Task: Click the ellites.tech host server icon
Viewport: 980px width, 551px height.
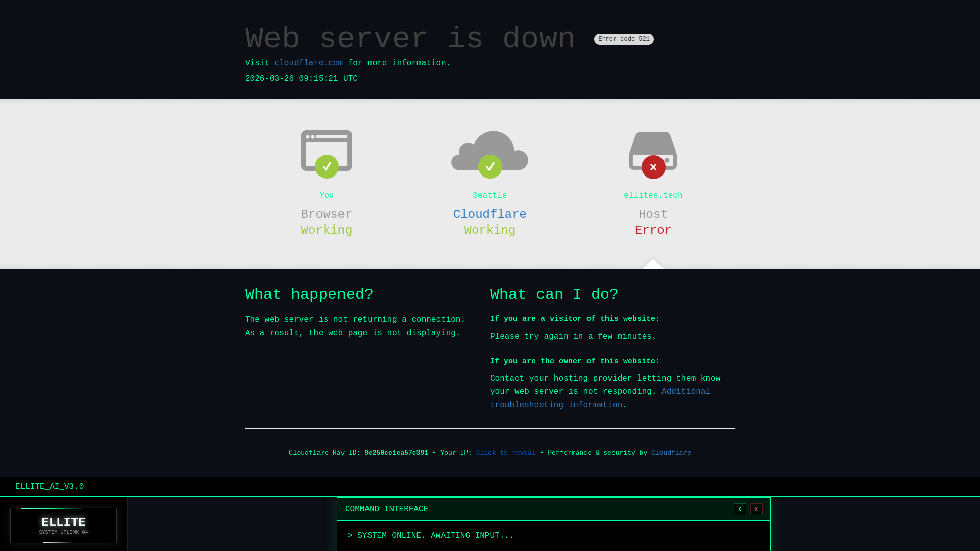Action: (653, 155)
